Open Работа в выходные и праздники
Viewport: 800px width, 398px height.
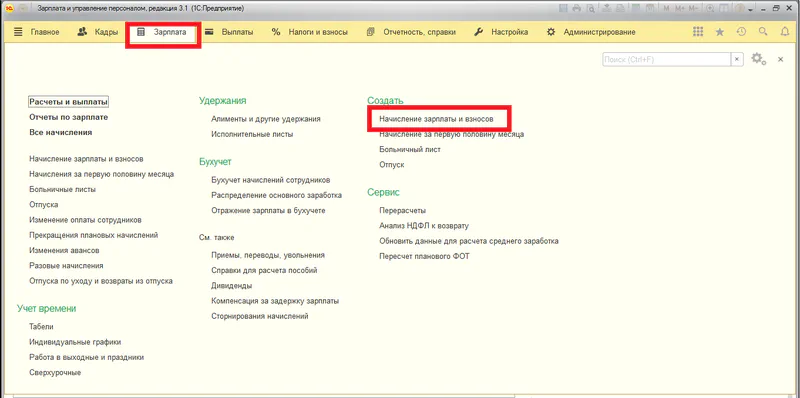(x=87, y=357)
